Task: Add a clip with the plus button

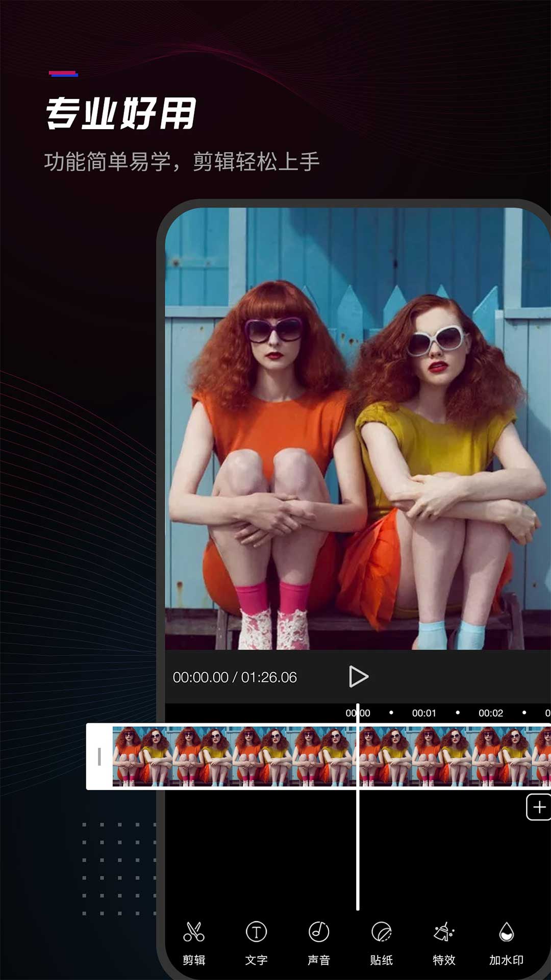Action: (539, 807)
